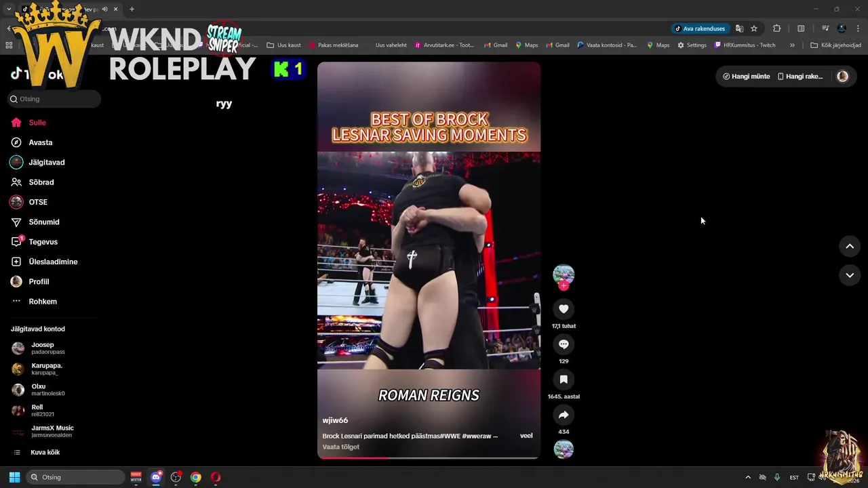The image size is (868, 488).
Task: Open the video comments bubble
Action: click(x=564, y=344)
